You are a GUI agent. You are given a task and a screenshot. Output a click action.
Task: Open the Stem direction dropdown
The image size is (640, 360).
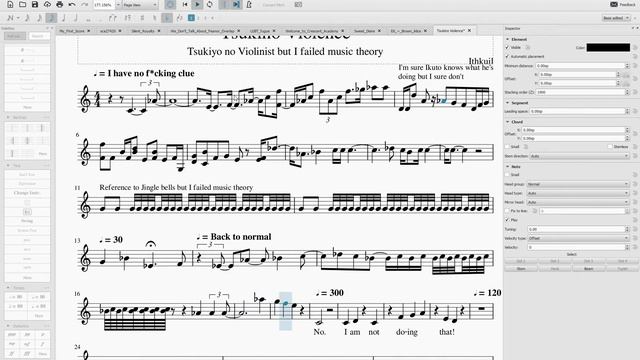pos(579,156)
